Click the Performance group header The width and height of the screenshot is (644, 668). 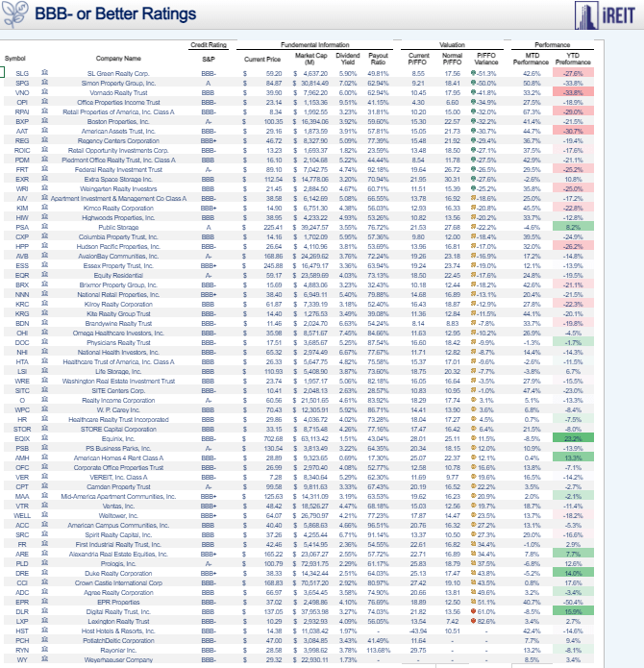click(553, 45)
